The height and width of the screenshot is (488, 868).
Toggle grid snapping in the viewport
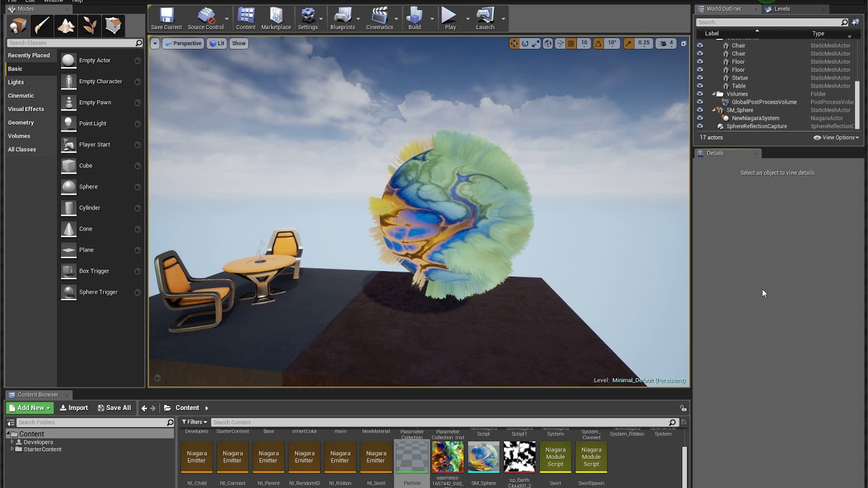point(571,43)
